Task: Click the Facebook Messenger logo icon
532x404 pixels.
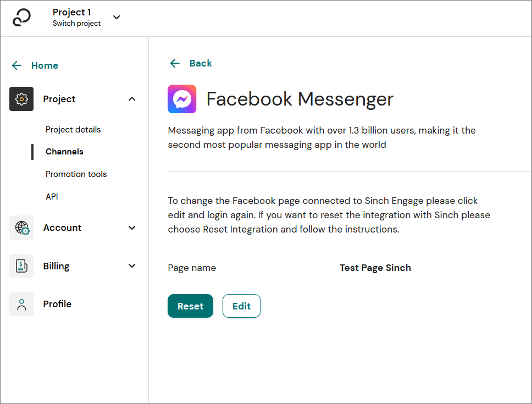Action: click(182, 99)
